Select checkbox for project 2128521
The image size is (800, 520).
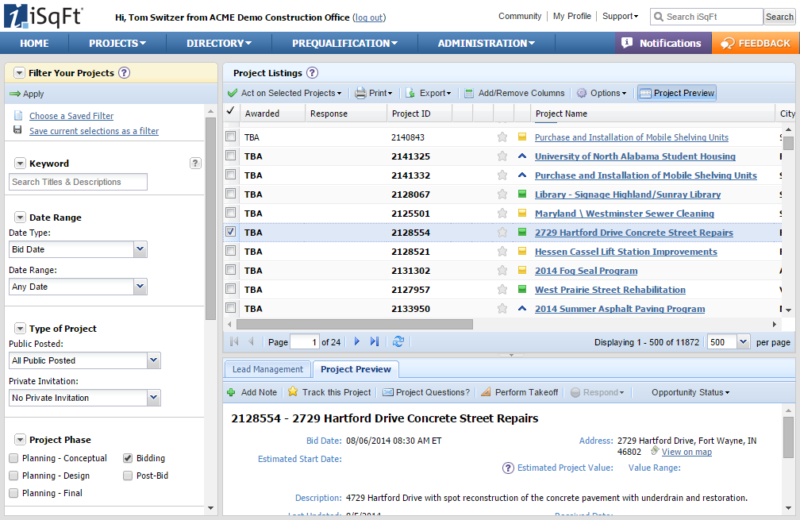[x=231, y=251]
